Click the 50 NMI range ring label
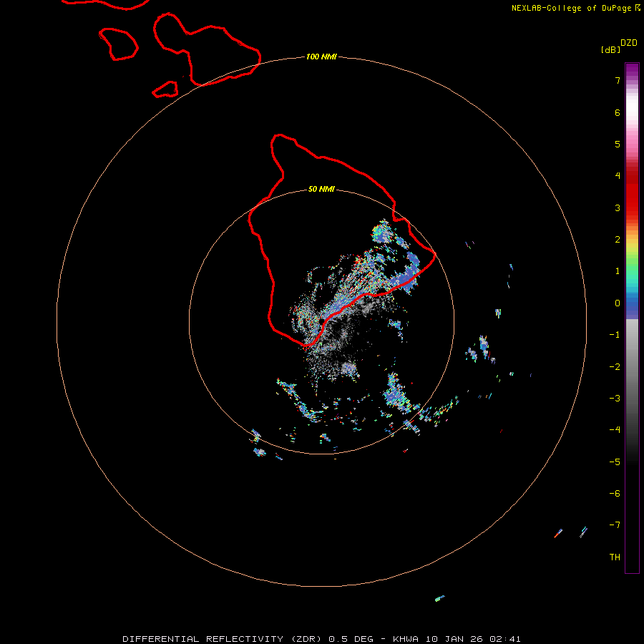This screenshot has height=644, width=644. click(x=321, y=189)
